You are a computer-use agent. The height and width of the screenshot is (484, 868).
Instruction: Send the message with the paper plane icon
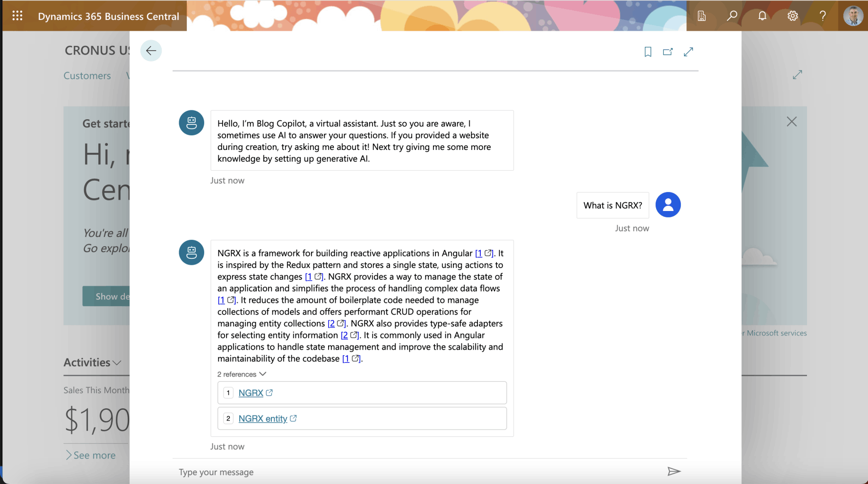point(674,471)
